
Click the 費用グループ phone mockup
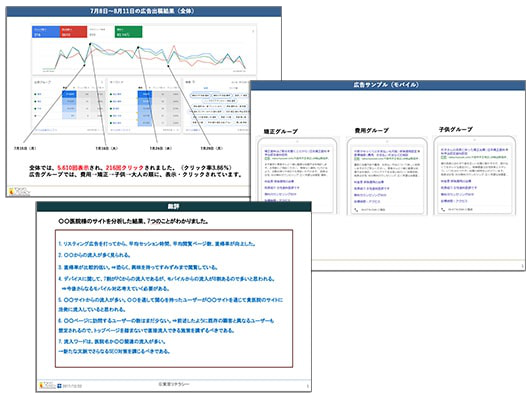point(387,176)
